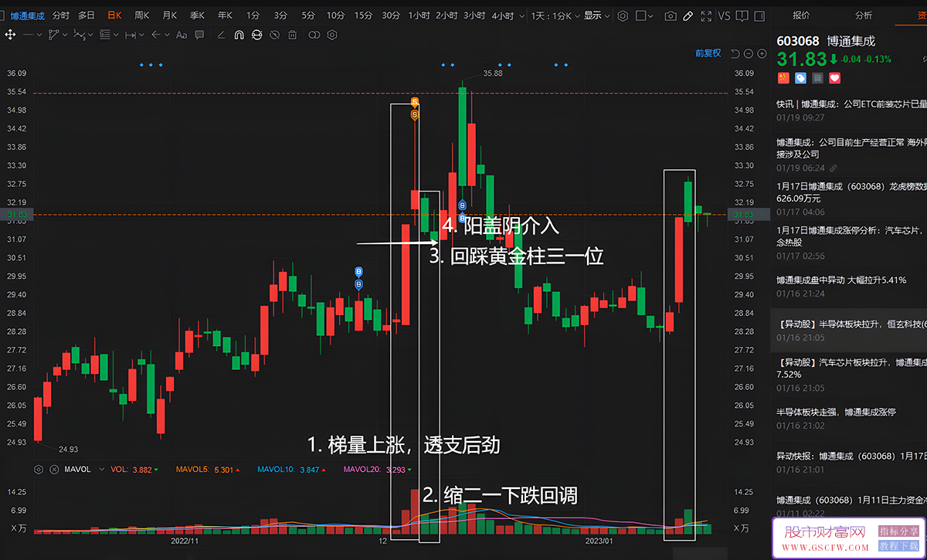
Task: Switch to the 1小时 interval
Action: [x=419, y=15]
